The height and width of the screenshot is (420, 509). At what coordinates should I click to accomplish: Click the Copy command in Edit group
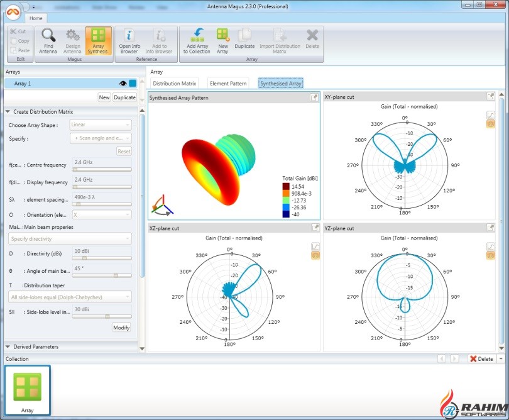[x=20, y=41]
